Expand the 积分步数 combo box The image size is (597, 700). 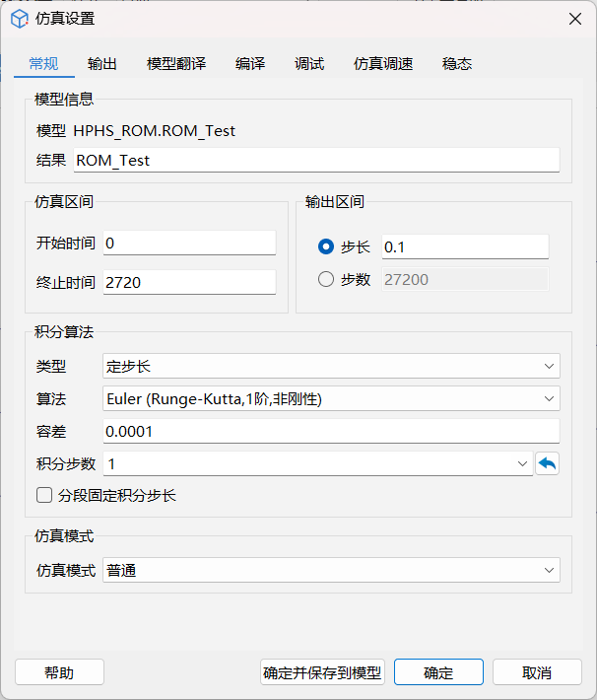click(522, 463)
